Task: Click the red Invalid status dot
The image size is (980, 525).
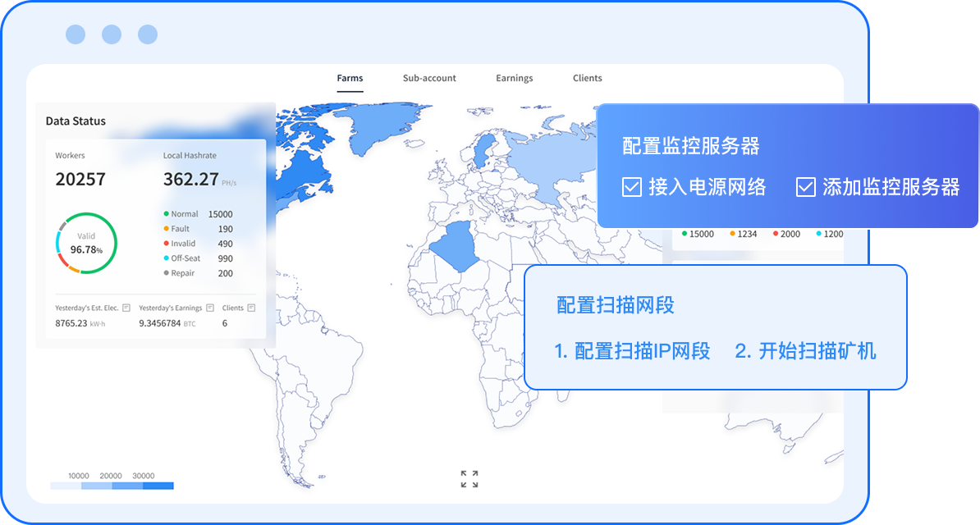Action: tap(167, 244)
